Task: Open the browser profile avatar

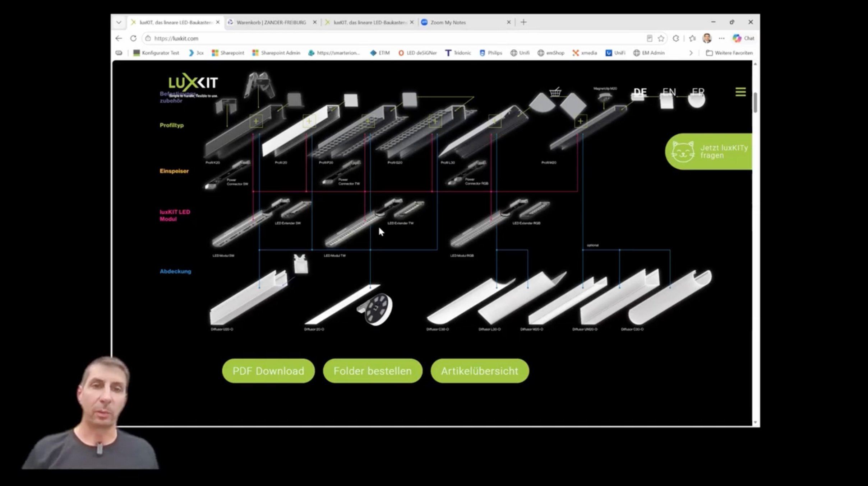Action: (x=707, y=38)
